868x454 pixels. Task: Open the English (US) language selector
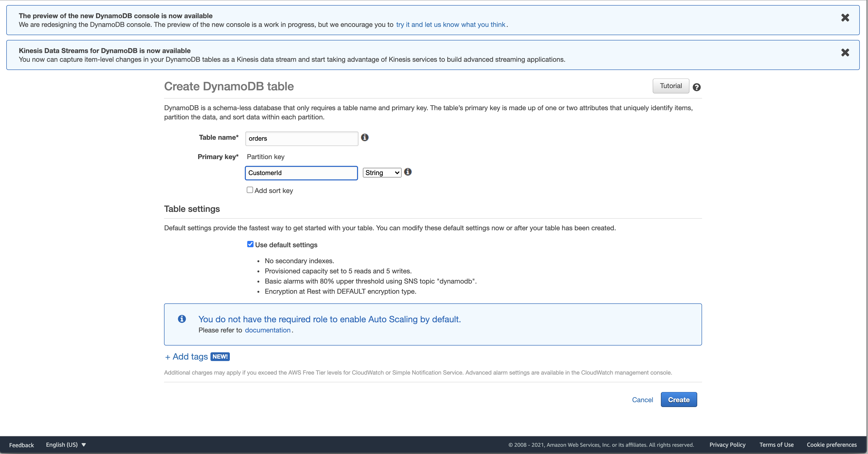coord(66,445)
